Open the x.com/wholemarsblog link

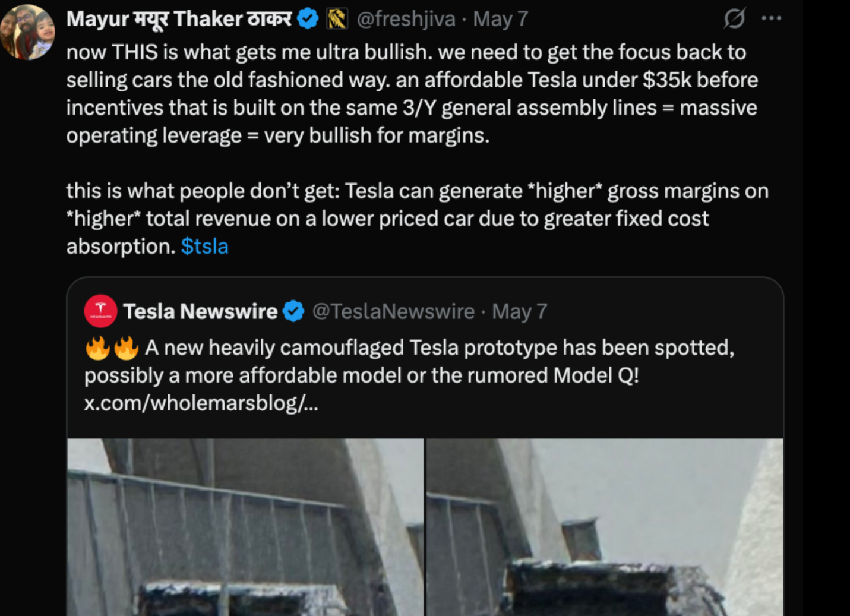pos(201,403)
